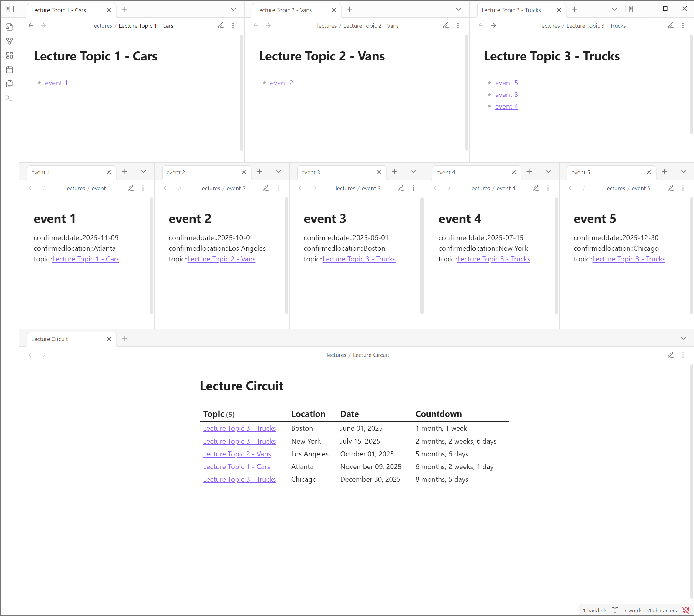694x616 pixels.
Task: Navigate back in Lecture Topic 1 - Cars pane
Action: [x=31, y=25]
